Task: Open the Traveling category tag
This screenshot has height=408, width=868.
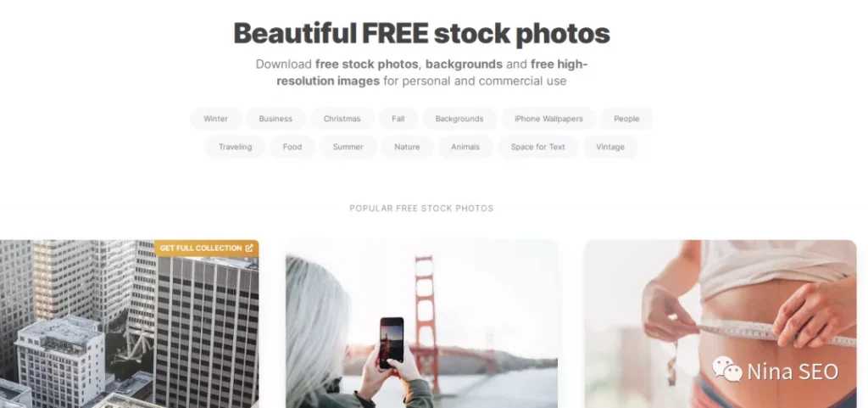Action: tap(236, 147)
